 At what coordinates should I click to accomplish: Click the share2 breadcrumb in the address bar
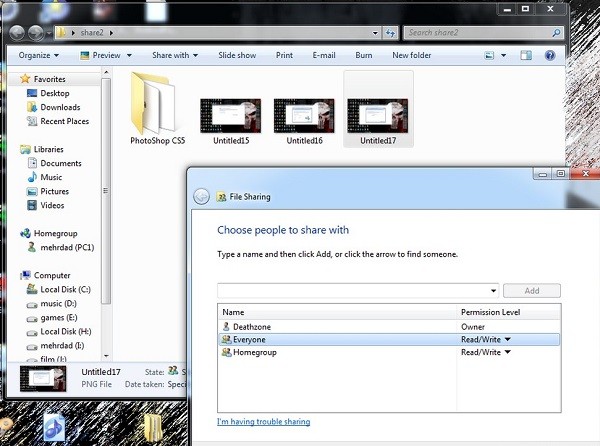tap(92, 33)
